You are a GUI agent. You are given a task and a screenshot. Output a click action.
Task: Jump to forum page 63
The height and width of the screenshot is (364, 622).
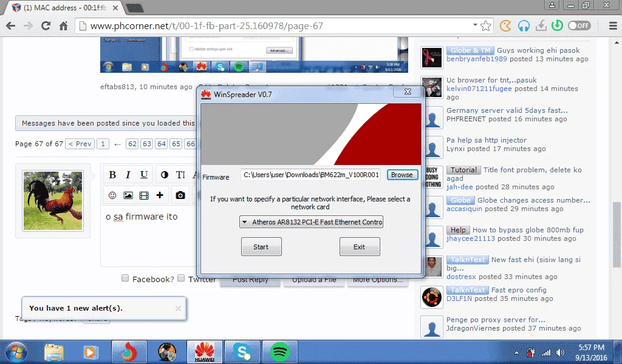coord(147,144)
